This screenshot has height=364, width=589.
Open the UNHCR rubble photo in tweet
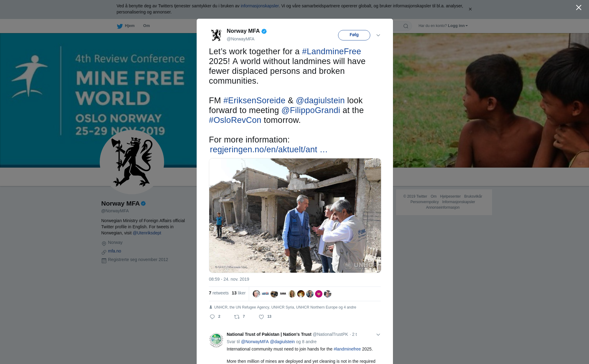295,215
